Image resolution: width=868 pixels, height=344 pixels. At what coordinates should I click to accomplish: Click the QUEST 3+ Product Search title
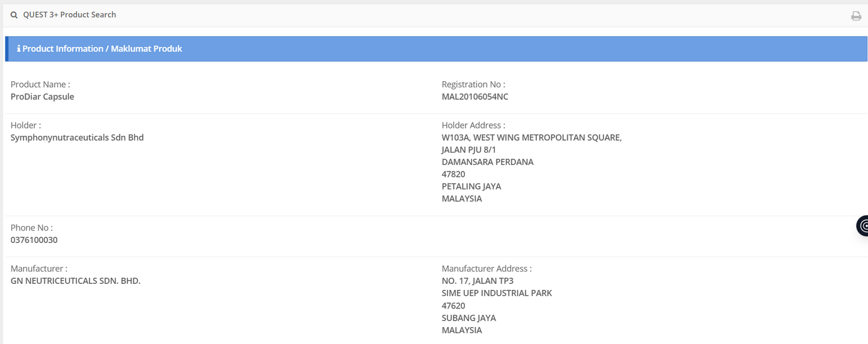(70, 14)
